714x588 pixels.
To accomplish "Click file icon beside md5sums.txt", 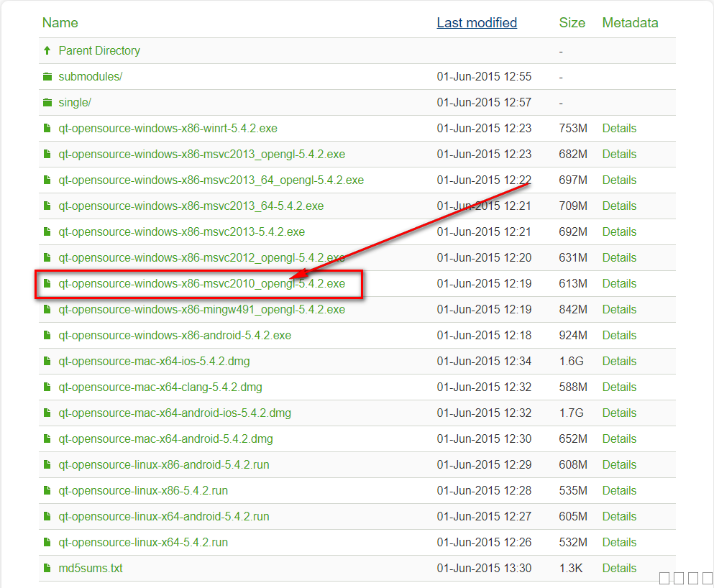I will point(47,569).
